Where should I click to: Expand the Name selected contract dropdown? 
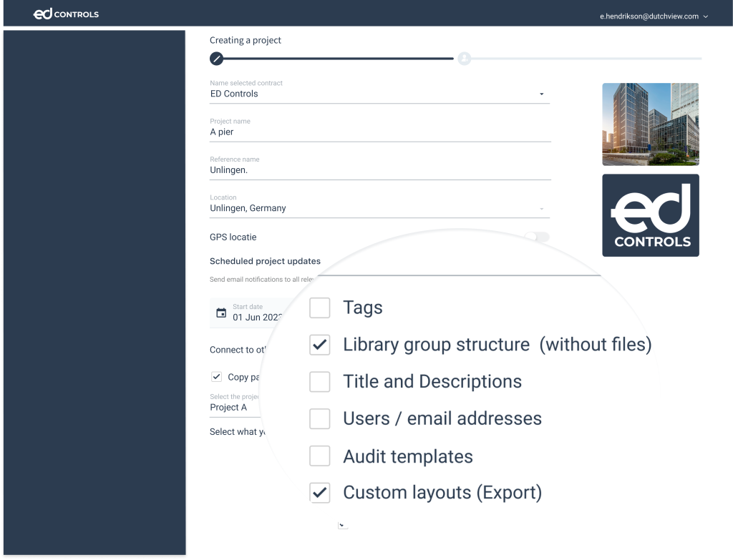coord(541,94)
